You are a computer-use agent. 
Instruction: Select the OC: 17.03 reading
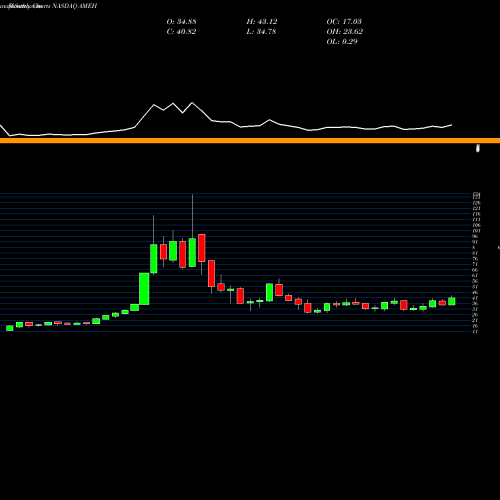tap(344, 22)
